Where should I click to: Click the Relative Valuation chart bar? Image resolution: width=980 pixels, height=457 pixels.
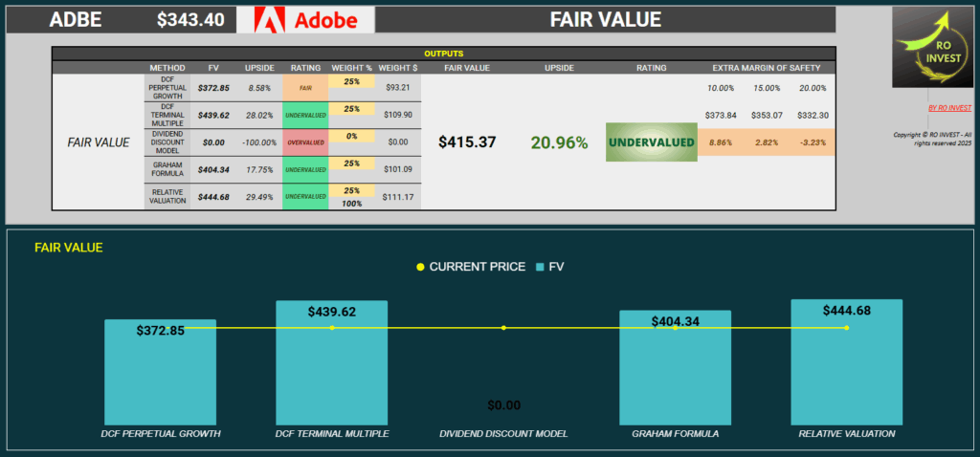point(846,362)
